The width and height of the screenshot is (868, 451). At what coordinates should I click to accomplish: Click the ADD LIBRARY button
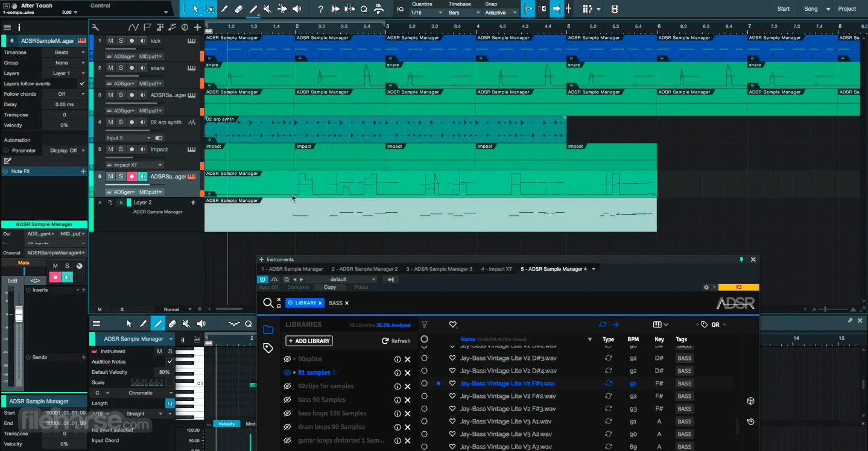(309, 341)
